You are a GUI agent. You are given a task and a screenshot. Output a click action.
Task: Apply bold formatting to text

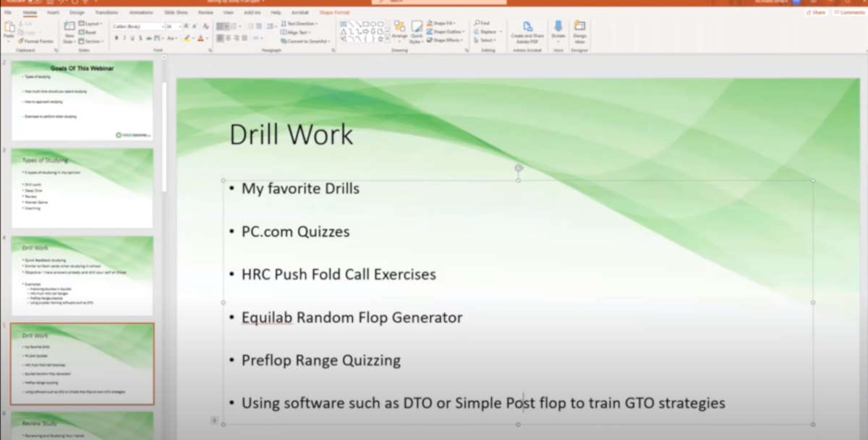click(116, 38)
